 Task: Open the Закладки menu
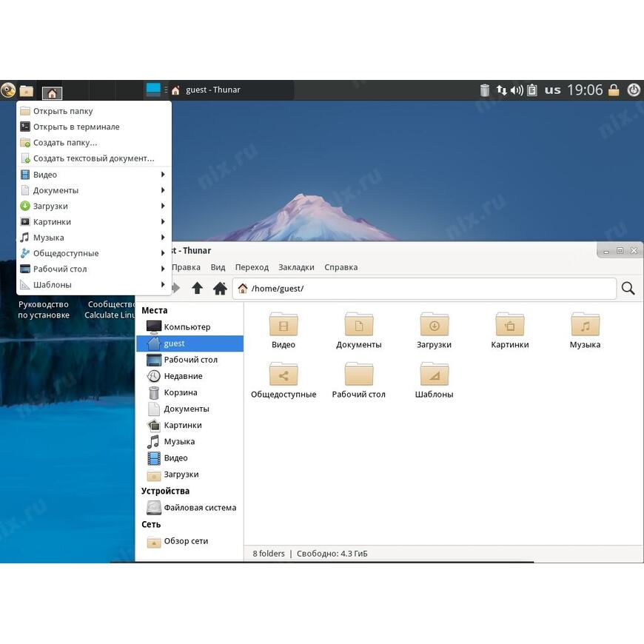(x=296, y=267)
